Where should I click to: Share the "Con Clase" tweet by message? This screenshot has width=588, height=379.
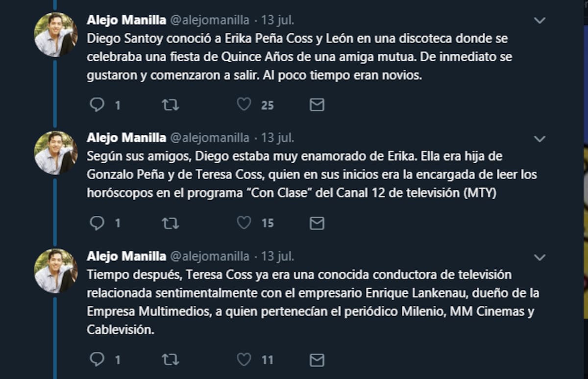(317, 224)
